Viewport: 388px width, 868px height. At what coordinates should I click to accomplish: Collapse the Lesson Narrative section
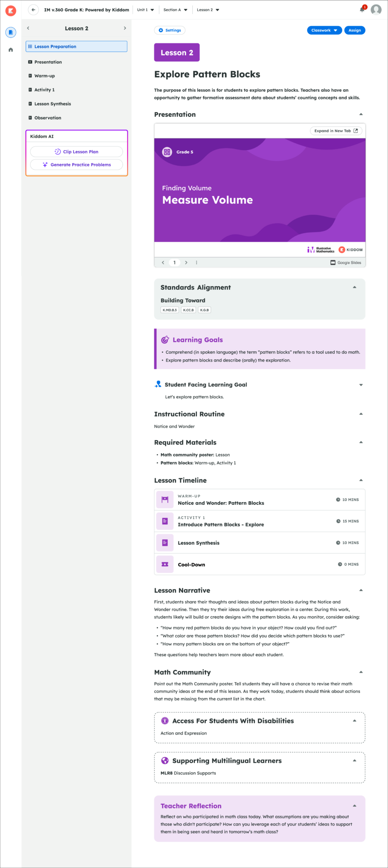point(361,590)
